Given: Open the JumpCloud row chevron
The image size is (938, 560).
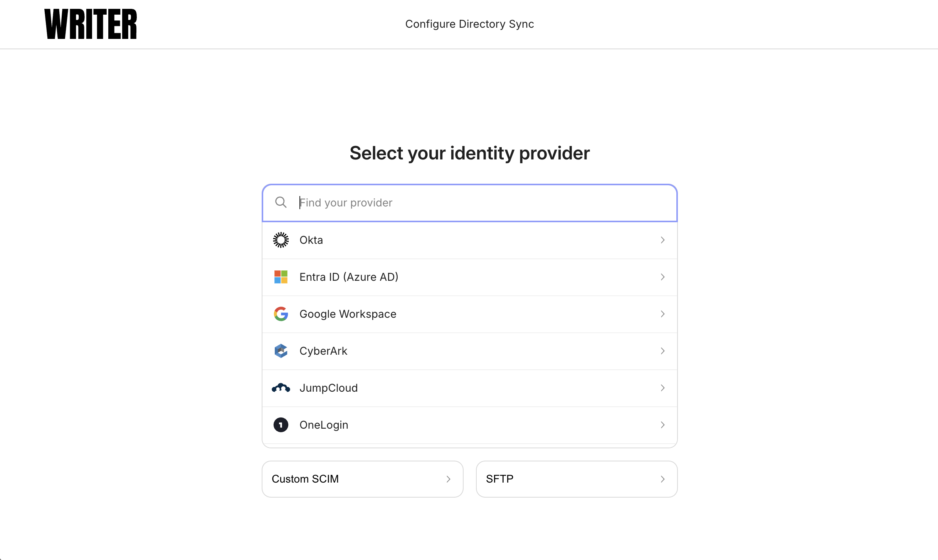Looking at the screenshot, I should (x=663, y=388).
